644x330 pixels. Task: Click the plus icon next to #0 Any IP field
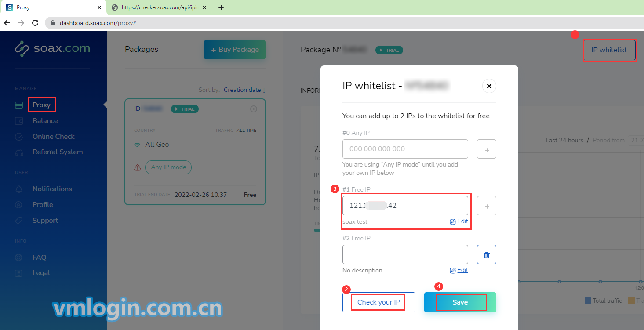[x=487, y=149]
